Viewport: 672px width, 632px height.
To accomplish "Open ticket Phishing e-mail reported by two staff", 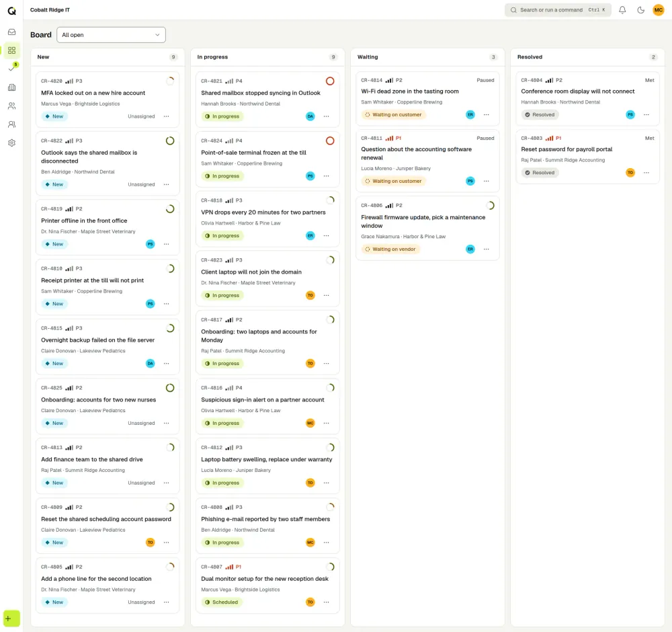I will coord(265,519).
